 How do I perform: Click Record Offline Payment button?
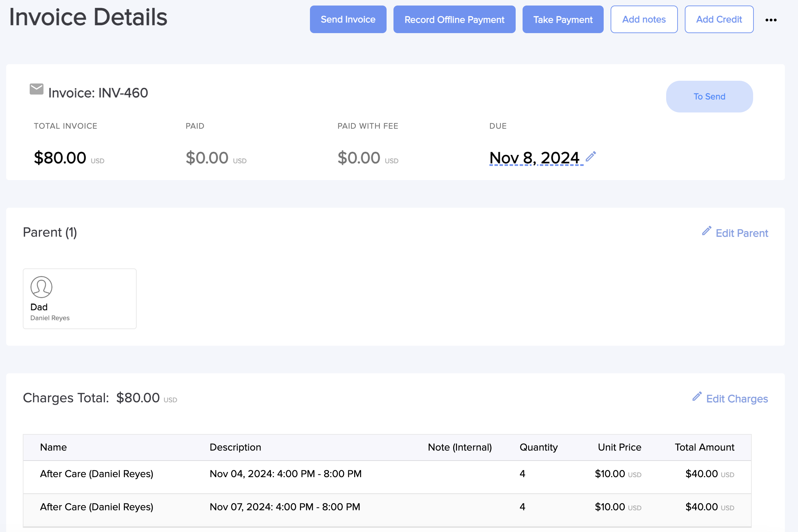point(454,20)
